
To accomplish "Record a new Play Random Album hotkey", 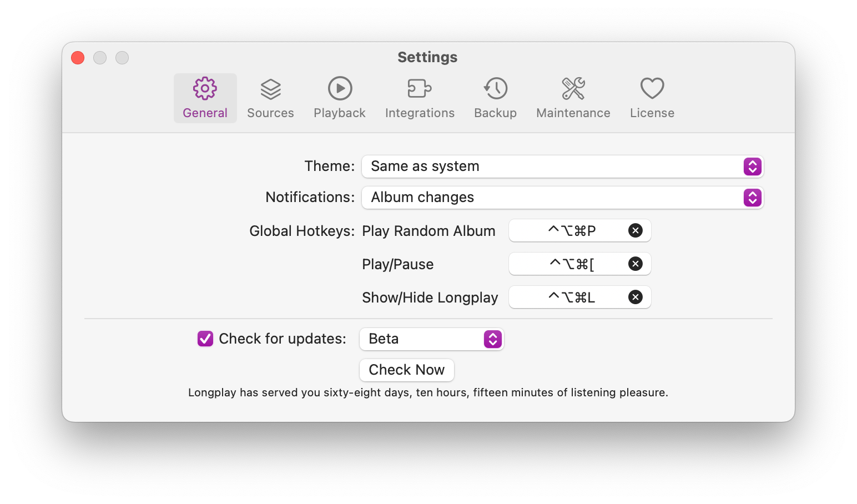I will 571,230.
